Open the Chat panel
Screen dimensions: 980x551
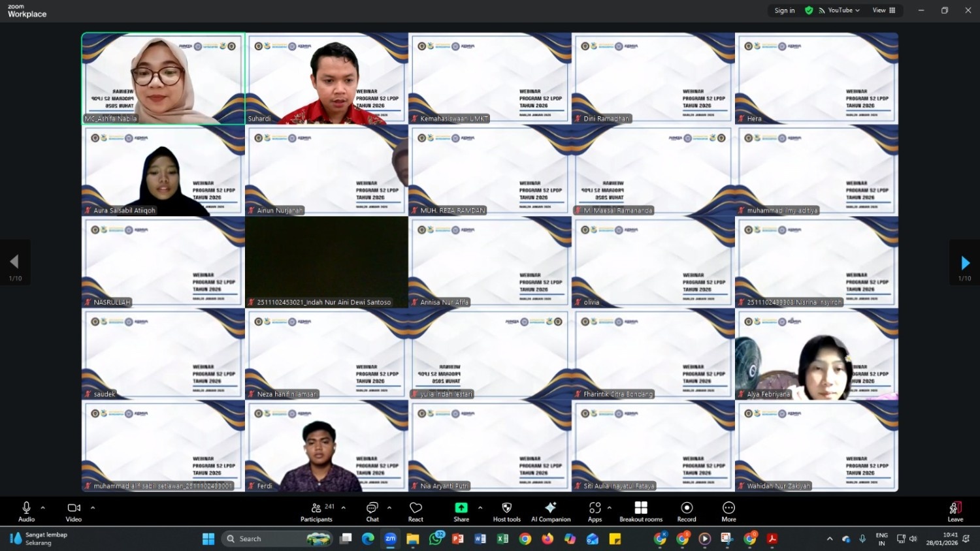click(x=372, y=511)
